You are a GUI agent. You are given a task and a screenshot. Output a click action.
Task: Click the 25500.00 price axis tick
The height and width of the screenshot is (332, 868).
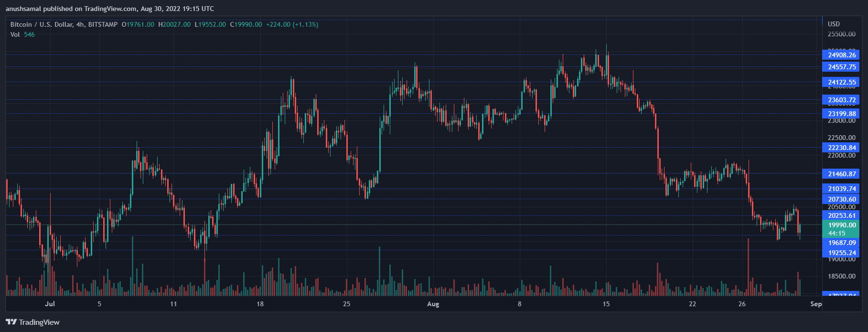tap(842, 34)
